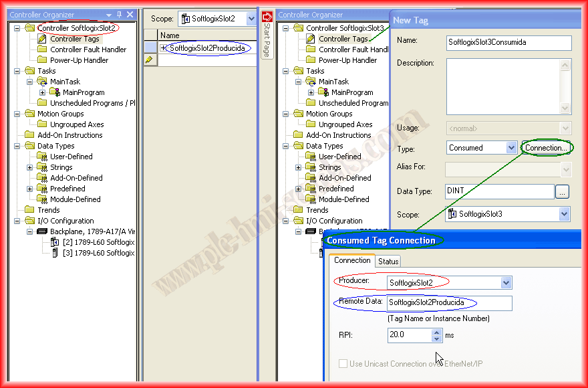The image size is (588, 388).
Task: Open the Scope dropdown in the New Tag dialog
Action: click(x=564, y=215)
